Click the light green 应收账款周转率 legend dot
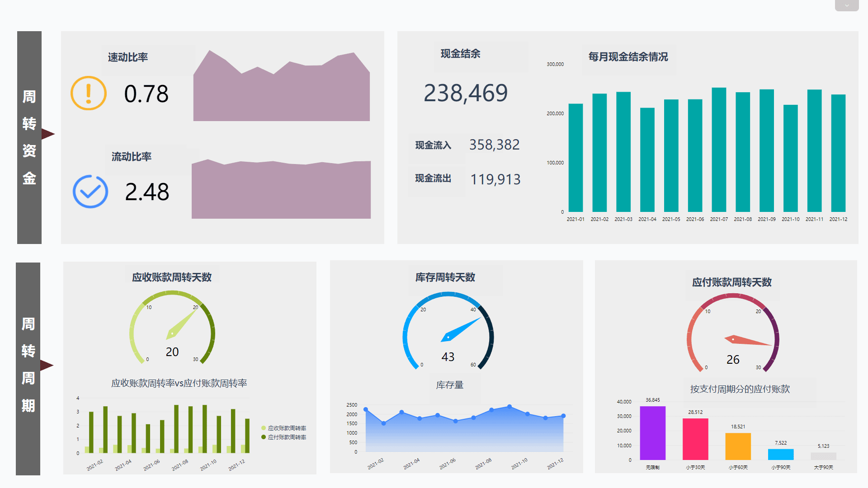Image resolution: width=868 pixels, height=488 pixels. 264,428
